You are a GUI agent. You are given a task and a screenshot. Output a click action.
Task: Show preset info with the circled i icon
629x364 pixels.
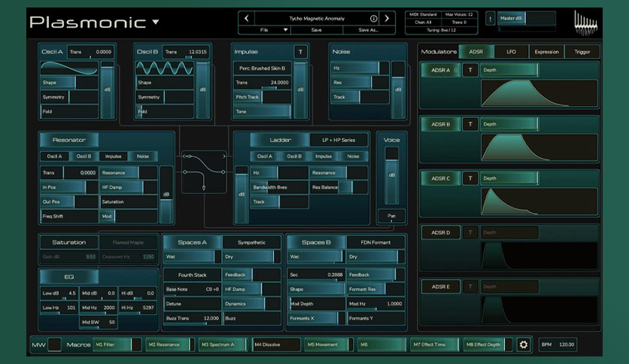[373, 19]
